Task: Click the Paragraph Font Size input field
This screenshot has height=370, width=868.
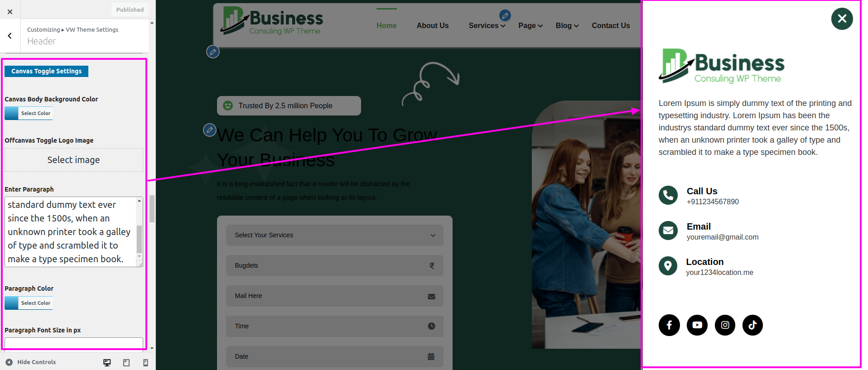Action: coord(74,343)
